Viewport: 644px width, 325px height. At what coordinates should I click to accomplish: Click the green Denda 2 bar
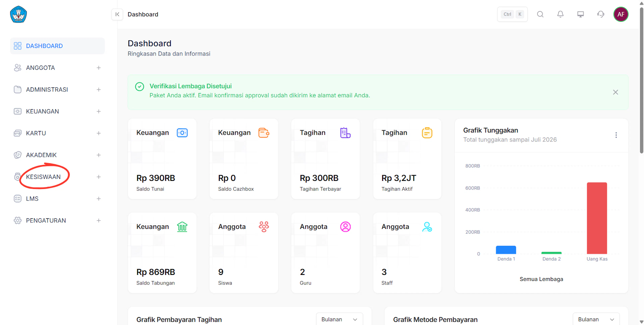pos(551,253)
